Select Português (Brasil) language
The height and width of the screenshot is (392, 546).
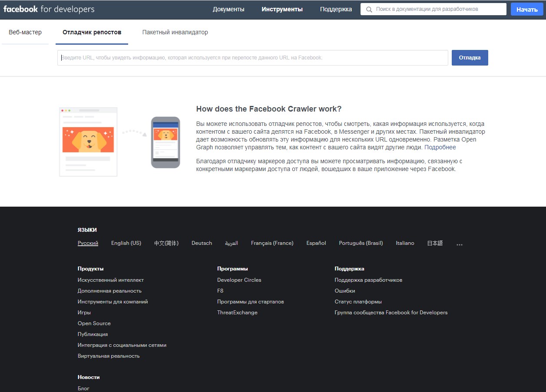click(x=361, y=243)
